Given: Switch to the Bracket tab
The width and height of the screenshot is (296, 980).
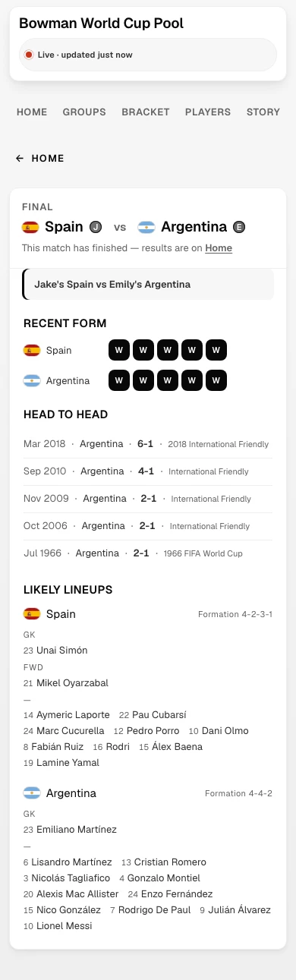Looking at the screenshot, I should [146, 112].
